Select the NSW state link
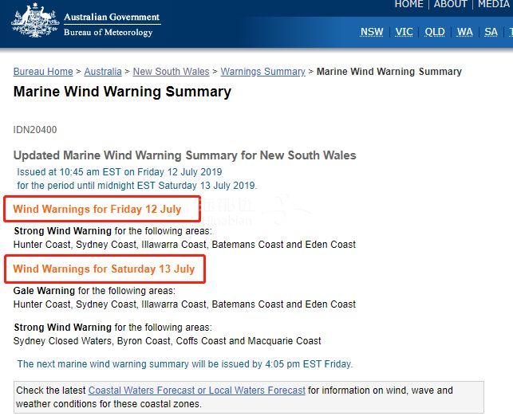 tap(372, 32)
